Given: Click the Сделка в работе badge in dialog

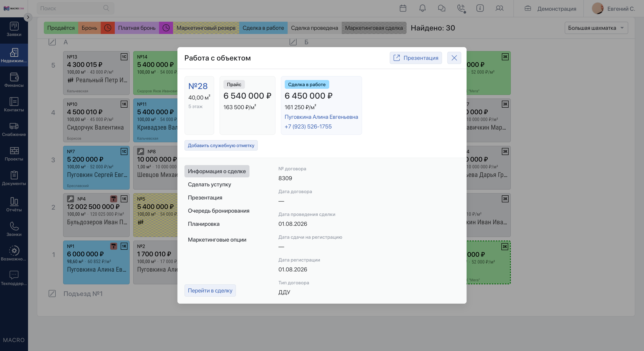Looking at the screenshot, I should tap(307, 85).
